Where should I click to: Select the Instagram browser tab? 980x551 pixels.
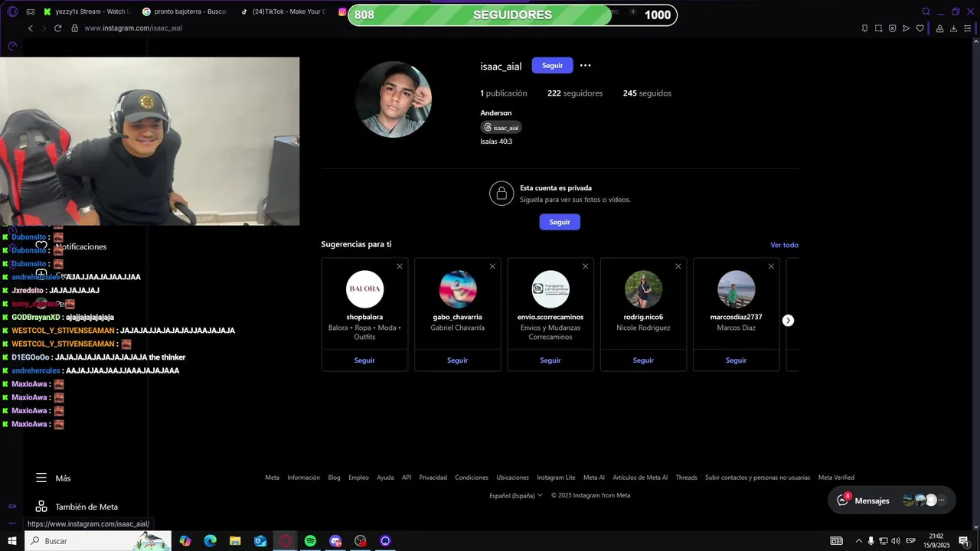point(341,11)
